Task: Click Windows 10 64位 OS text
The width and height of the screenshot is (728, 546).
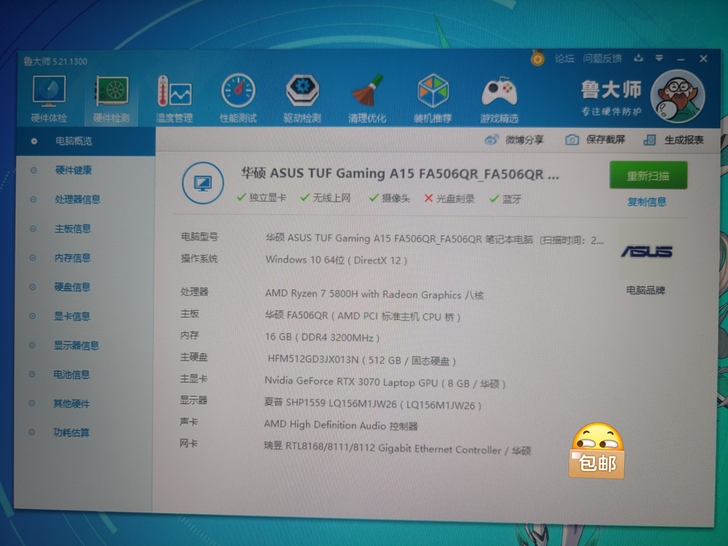Action: [x=336, y=260]
